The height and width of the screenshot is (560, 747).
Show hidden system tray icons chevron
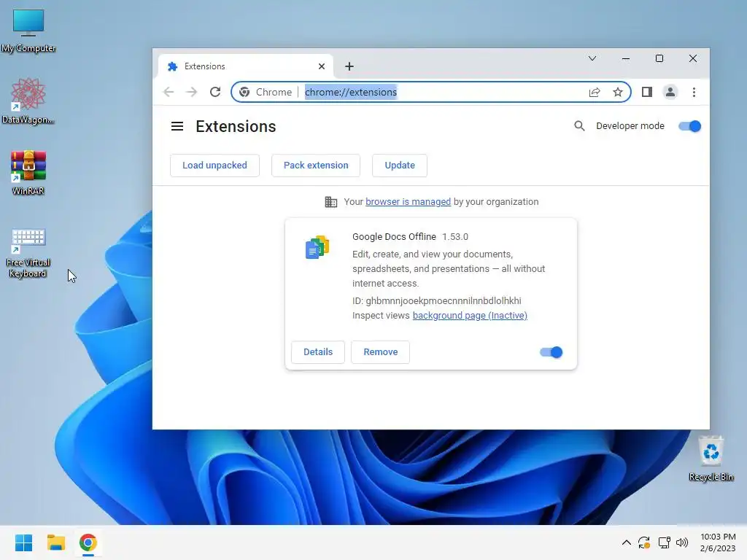tap(627, 542)
